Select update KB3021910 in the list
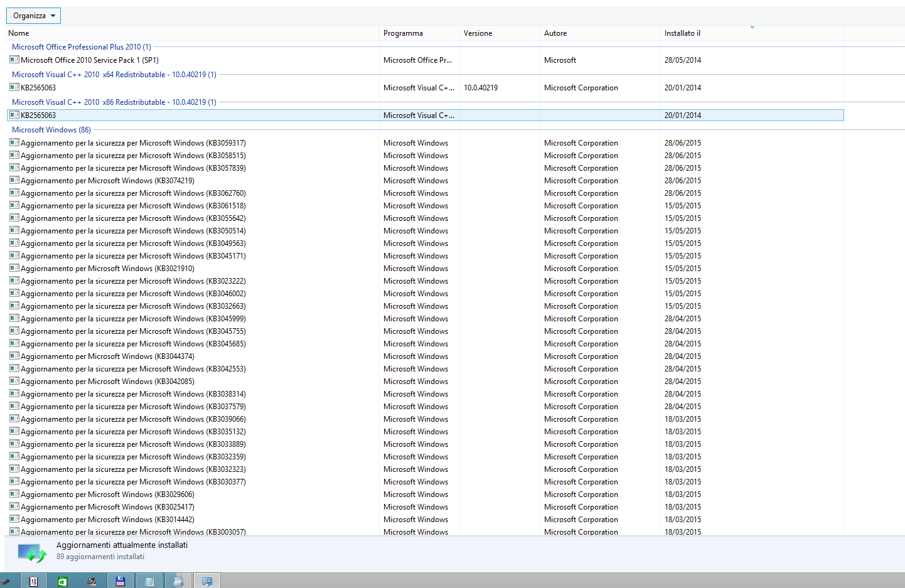Image resolution: width=905 pixels, height=588 pixels. pyautogui.click(x=425, y=269)
